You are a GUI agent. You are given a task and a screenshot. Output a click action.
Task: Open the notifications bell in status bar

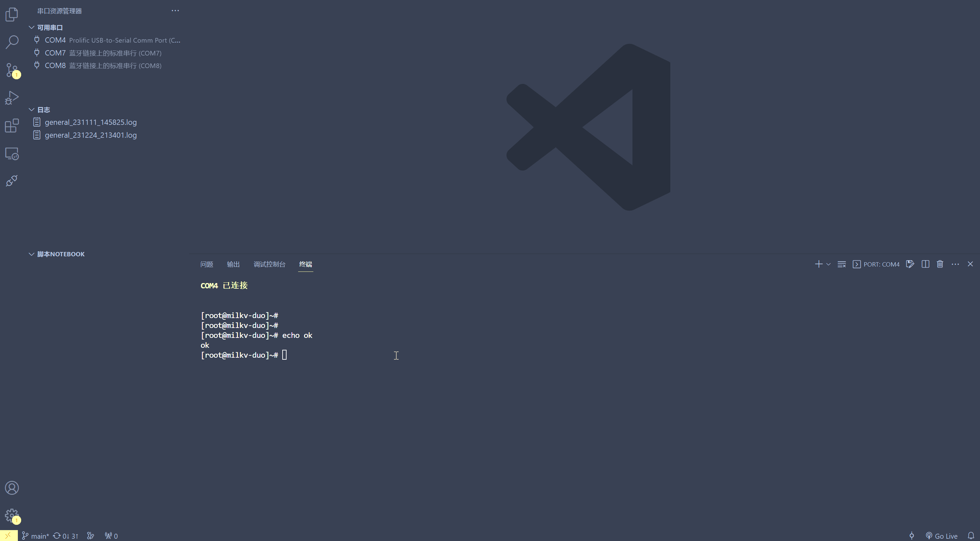coord(970,536)
